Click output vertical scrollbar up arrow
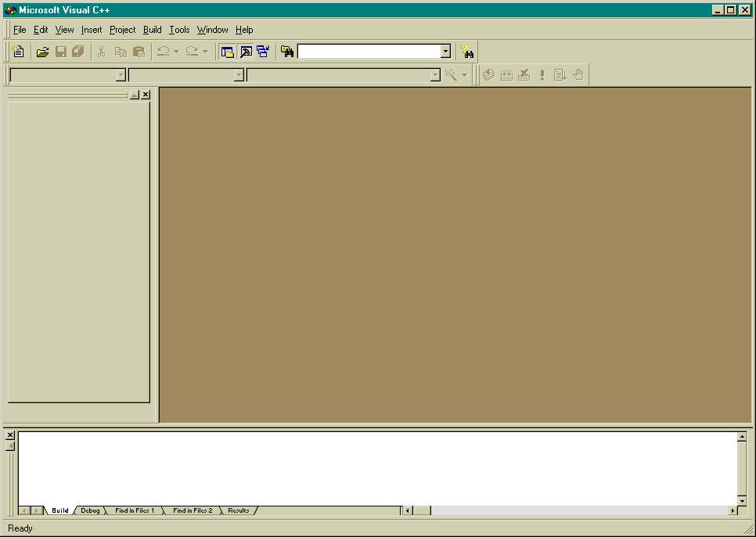 742,437
